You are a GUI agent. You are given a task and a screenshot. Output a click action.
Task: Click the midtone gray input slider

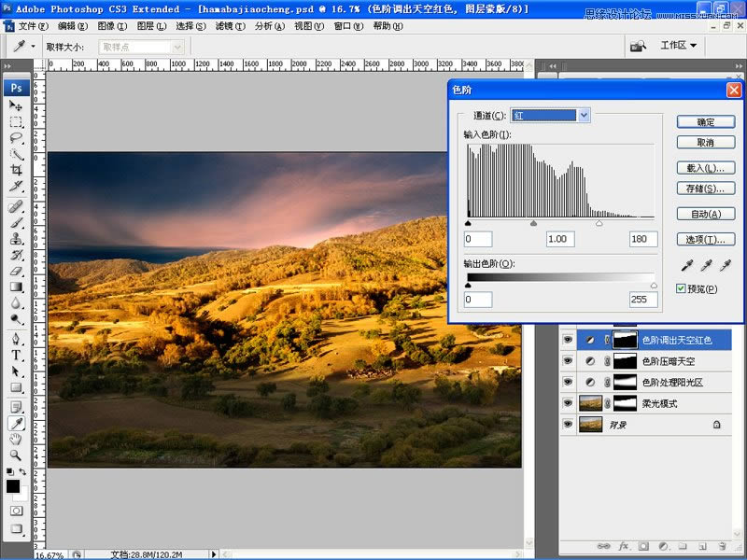point(534,224)
